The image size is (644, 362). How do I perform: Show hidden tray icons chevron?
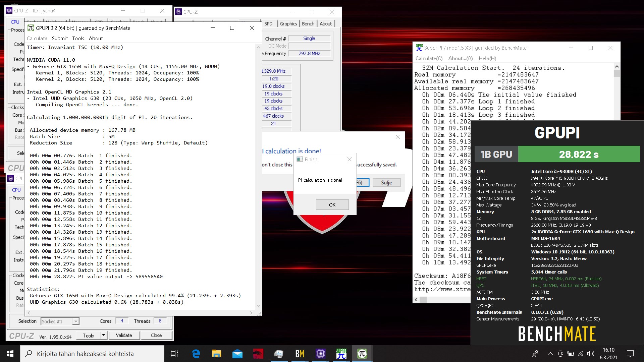[550, 354]
